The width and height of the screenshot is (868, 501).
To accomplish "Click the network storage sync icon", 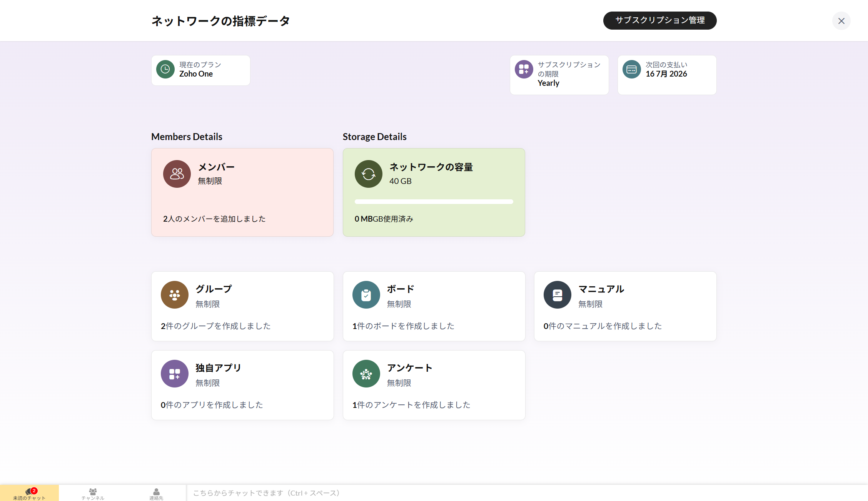I will point(368,174).
